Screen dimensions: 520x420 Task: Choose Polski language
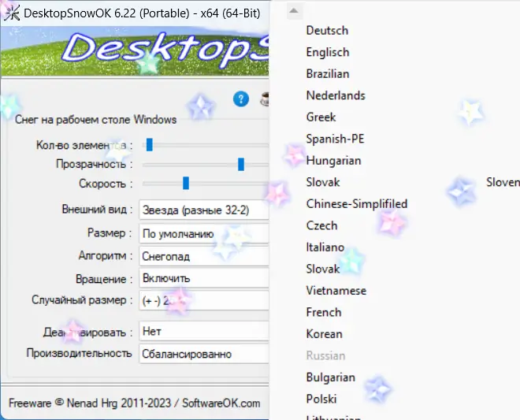[321, 399]
